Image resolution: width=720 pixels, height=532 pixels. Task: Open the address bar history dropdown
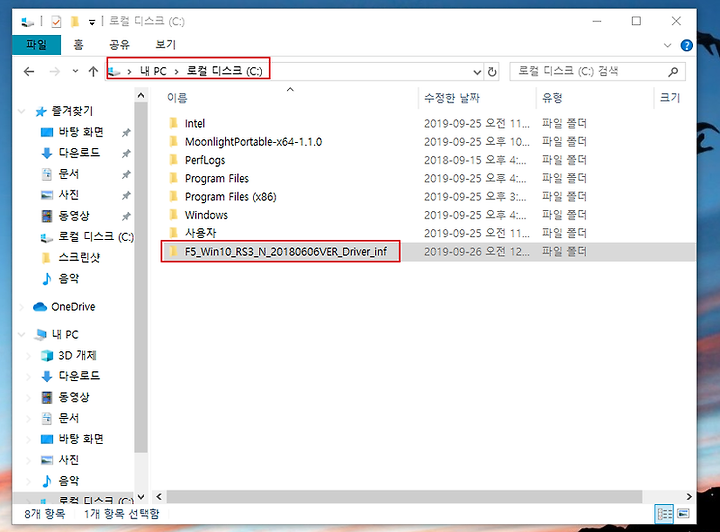pyautogui.click(x=477, y=72)
